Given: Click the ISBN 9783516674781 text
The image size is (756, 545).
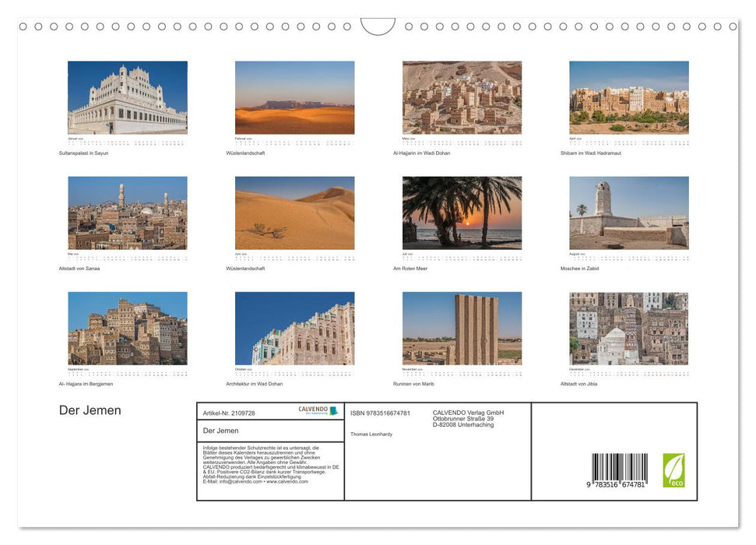Looking at the screenshot, I should (x=380, y=413).
